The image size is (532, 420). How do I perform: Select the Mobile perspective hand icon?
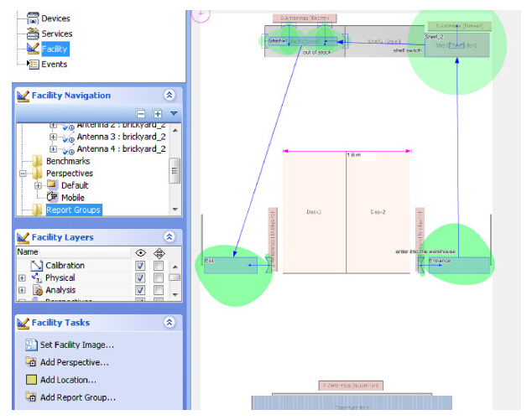[x=53, y=197]
